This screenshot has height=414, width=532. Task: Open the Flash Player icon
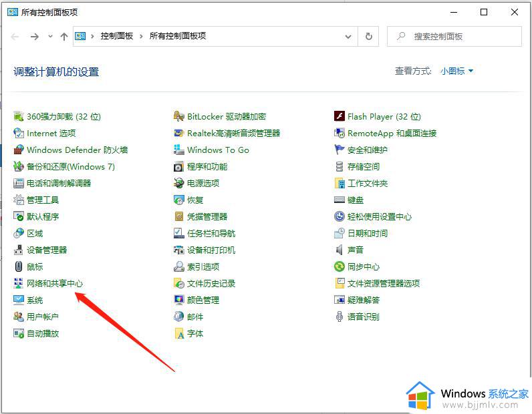[340, 116]
